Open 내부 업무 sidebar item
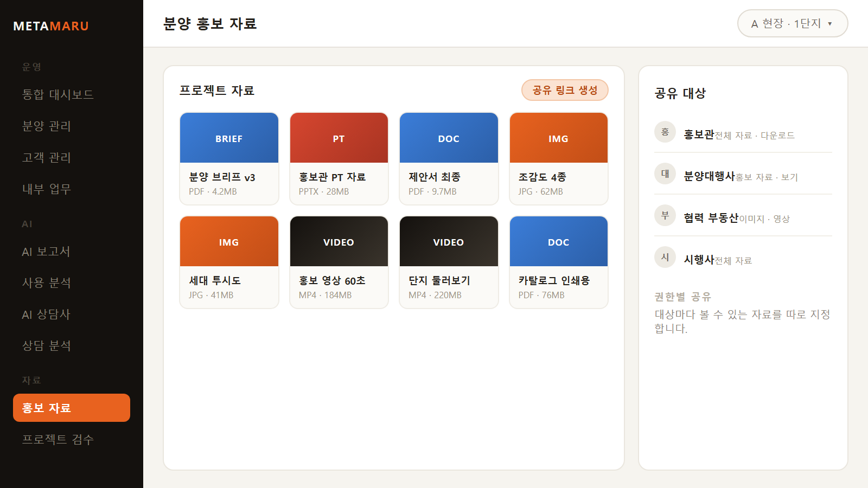 [x=72, y=189]
